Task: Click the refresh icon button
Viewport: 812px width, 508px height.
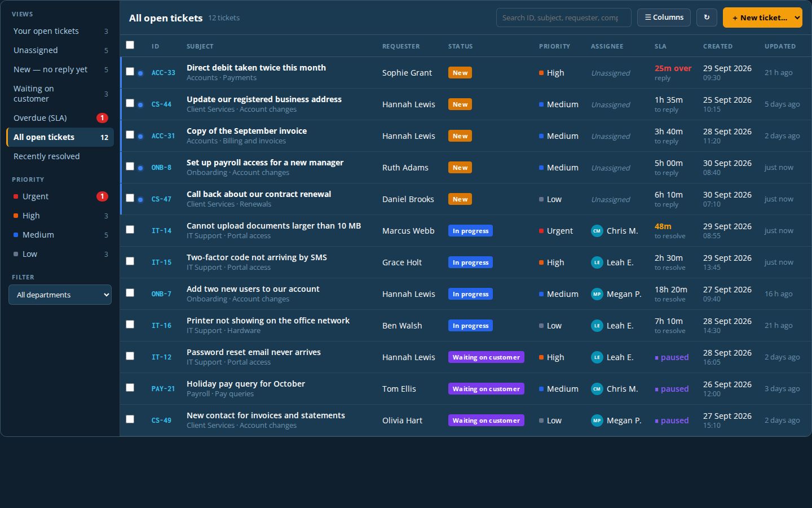Action: 707,17
